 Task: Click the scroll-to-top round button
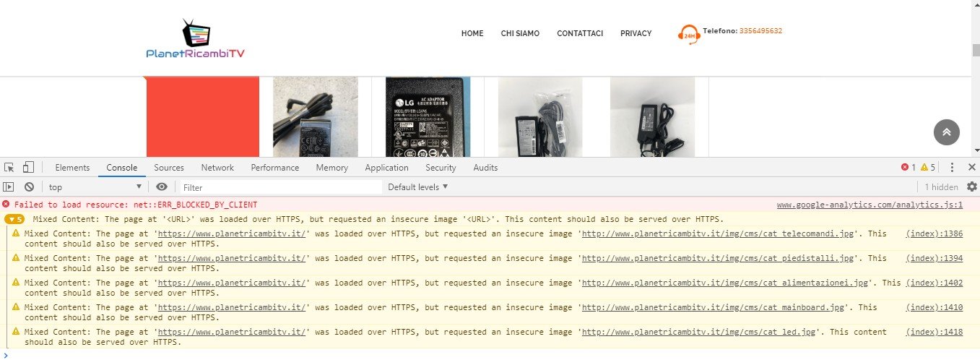click(x=947, y=132)
